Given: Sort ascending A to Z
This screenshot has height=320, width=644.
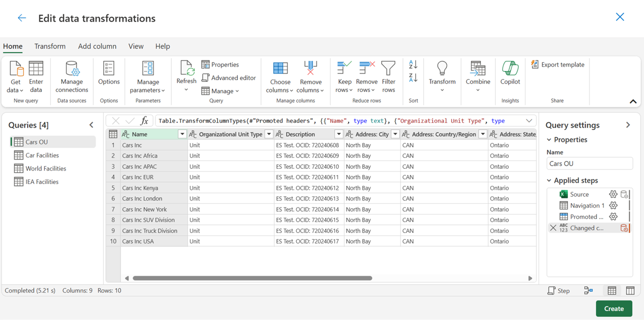Looking at the screenshot, I should [413, 65].
